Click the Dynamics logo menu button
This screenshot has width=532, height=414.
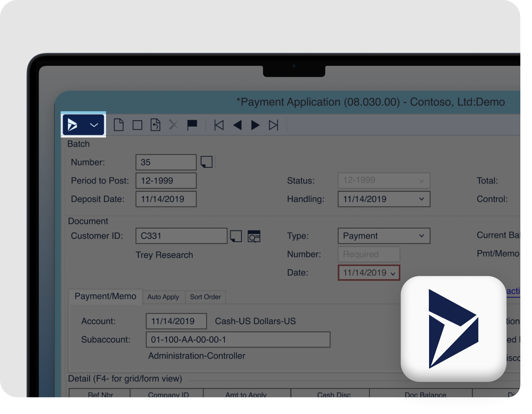click(x=83, y=125)
